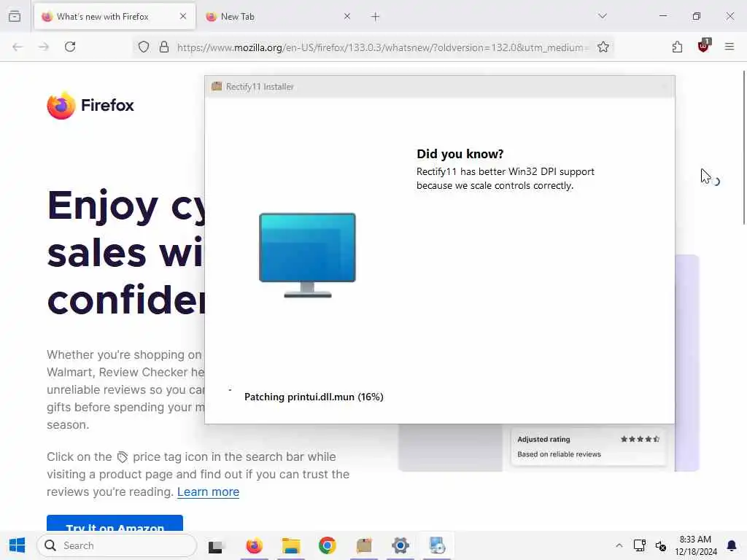Viewport: 747px width, 560px height.
Task: Open the Firefox hamburger application menu
Action: point(729,47)
